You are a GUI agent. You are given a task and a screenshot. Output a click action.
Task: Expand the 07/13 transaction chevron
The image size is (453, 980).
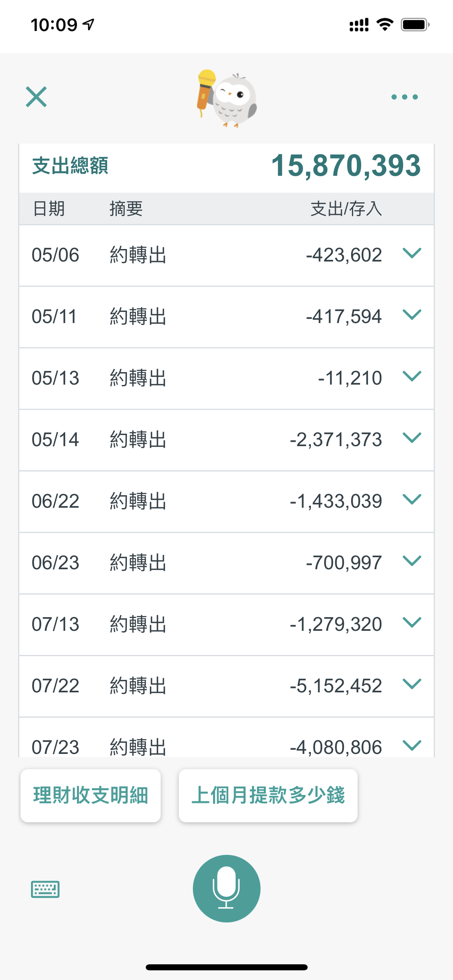point(412,623)
